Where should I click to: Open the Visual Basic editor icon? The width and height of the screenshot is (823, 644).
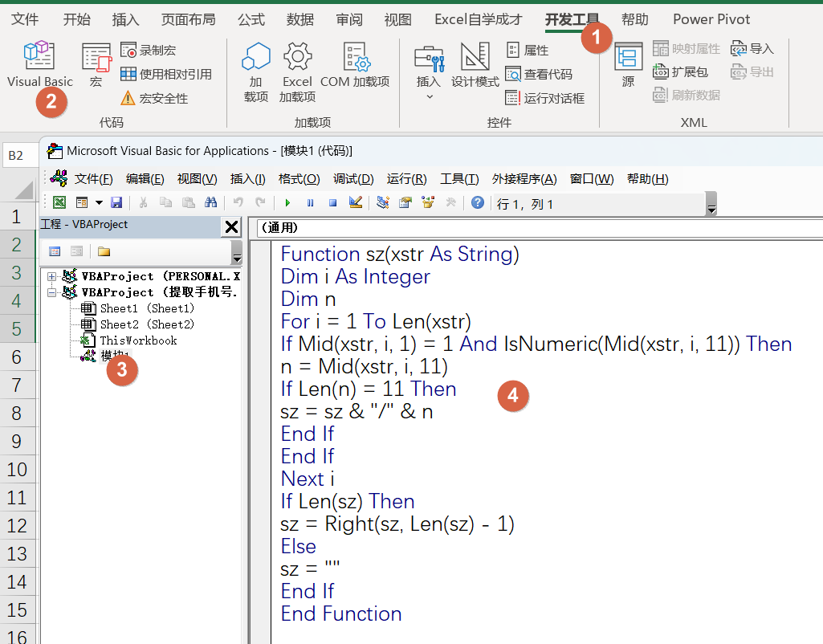click(x=39, y=55)
